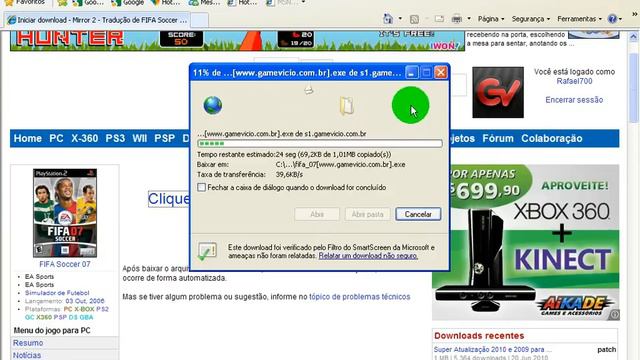This screenshot has width=640, height=360.
Task: Click PSP in the site navigation bar
Action: click(x=164, y=138)
